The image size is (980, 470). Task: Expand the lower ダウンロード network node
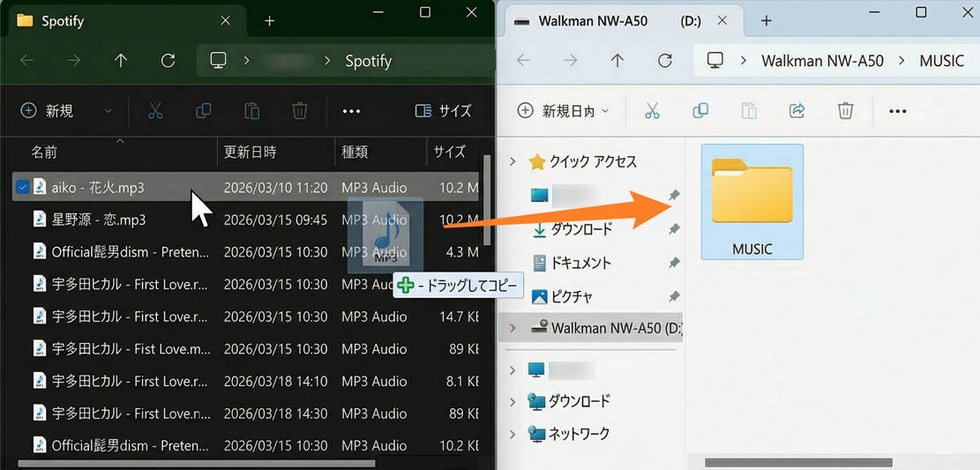point(512,401)
